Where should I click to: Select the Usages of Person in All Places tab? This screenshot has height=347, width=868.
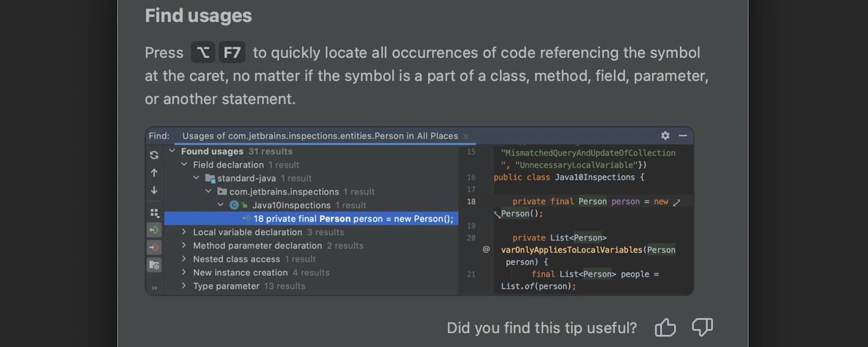(319, 136)
